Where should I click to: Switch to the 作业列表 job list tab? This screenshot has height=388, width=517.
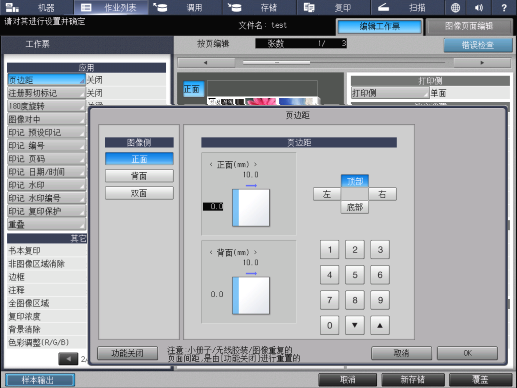[111, 7]
